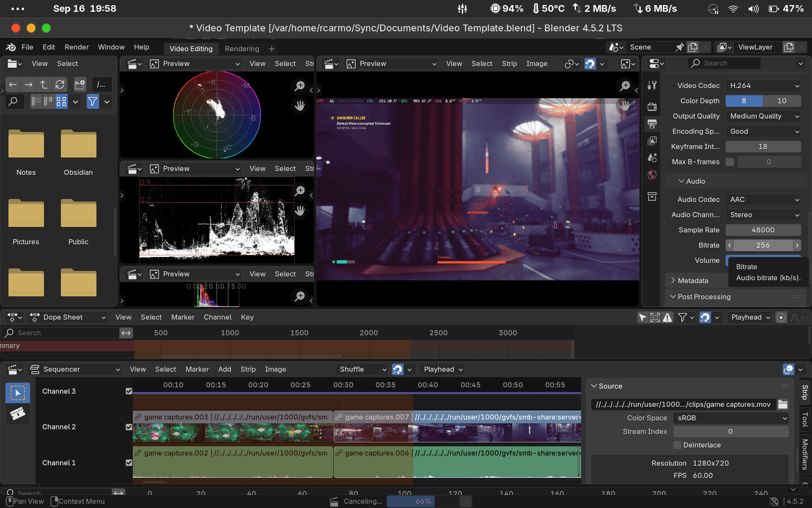812x508 pixels.
Task: Click the file browser search magnifier icon
Action: [x=13, y=102]
